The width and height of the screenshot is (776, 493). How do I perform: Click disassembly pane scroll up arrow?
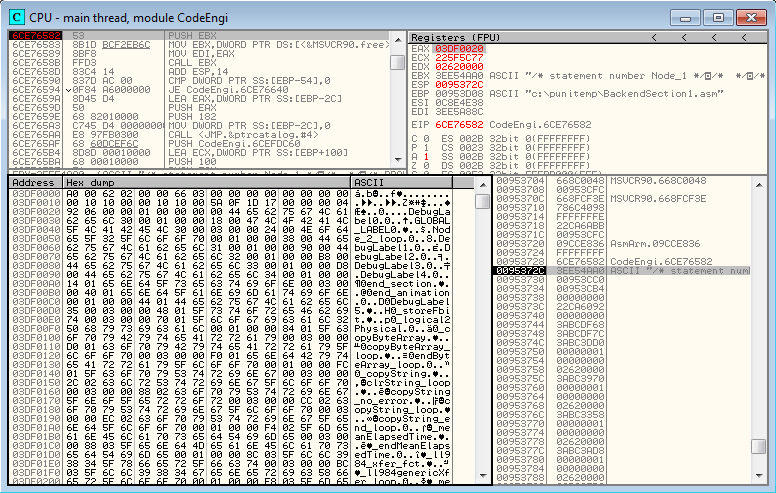click(398, 39)
